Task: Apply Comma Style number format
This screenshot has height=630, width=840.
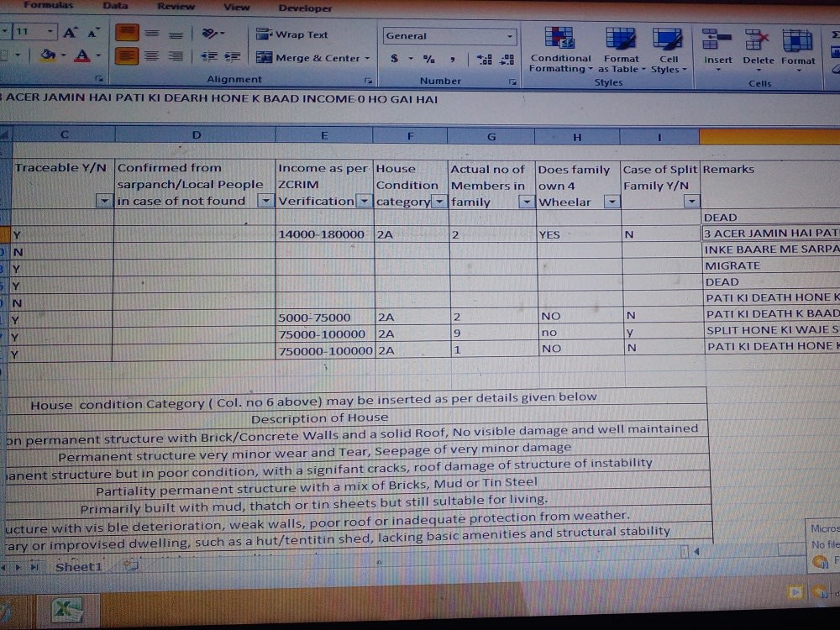Action: tap(453, 59)
